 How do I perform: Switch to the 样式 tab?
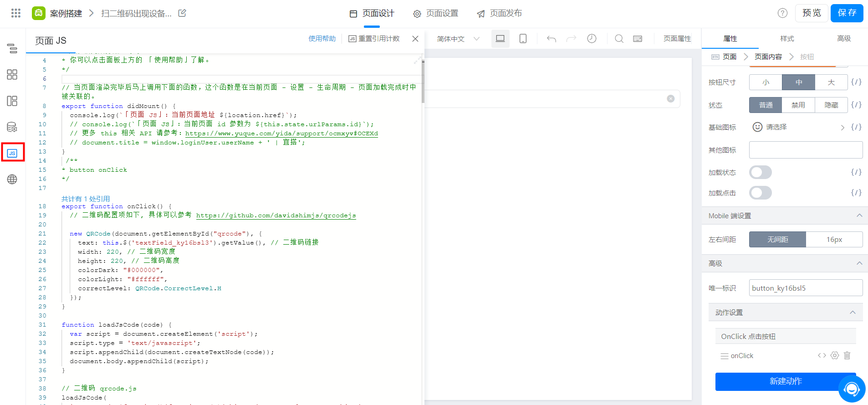[787, 39]
